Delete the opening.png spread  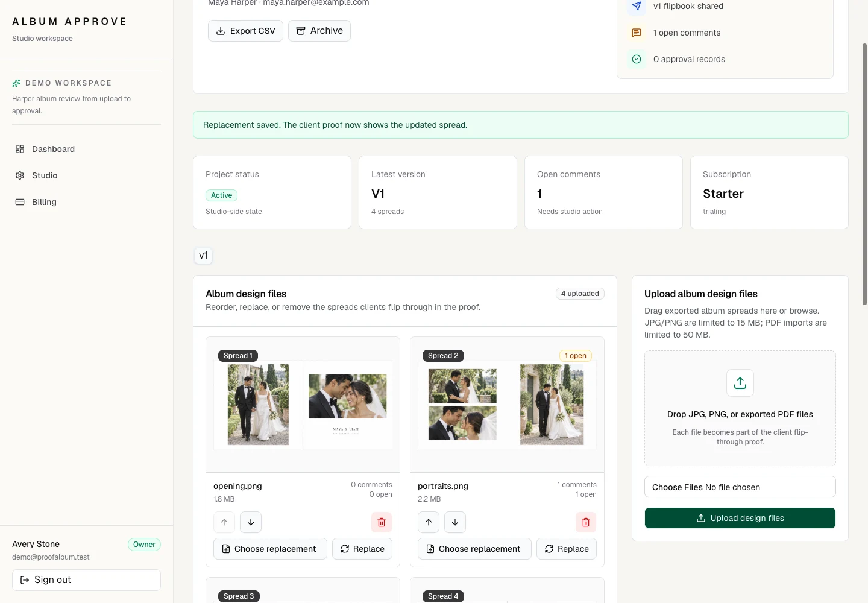(382, 522)
